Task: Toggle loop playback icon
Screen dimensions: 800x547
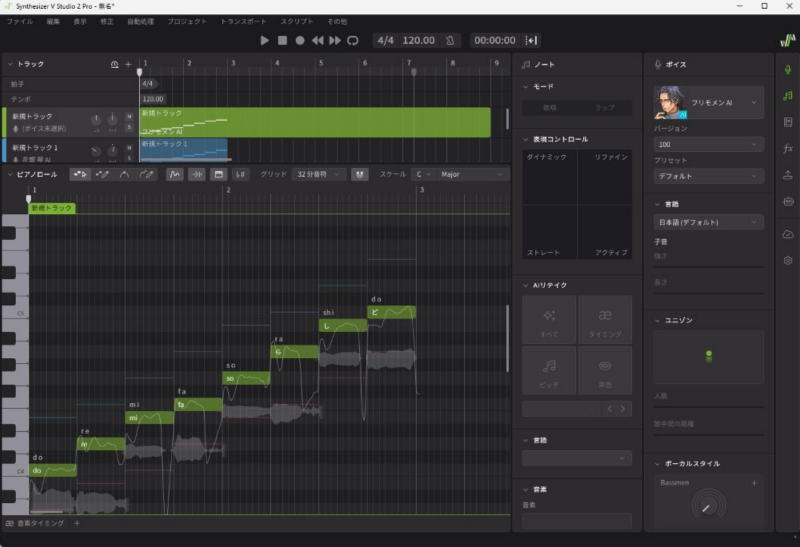Action: [x=353, y=40]
